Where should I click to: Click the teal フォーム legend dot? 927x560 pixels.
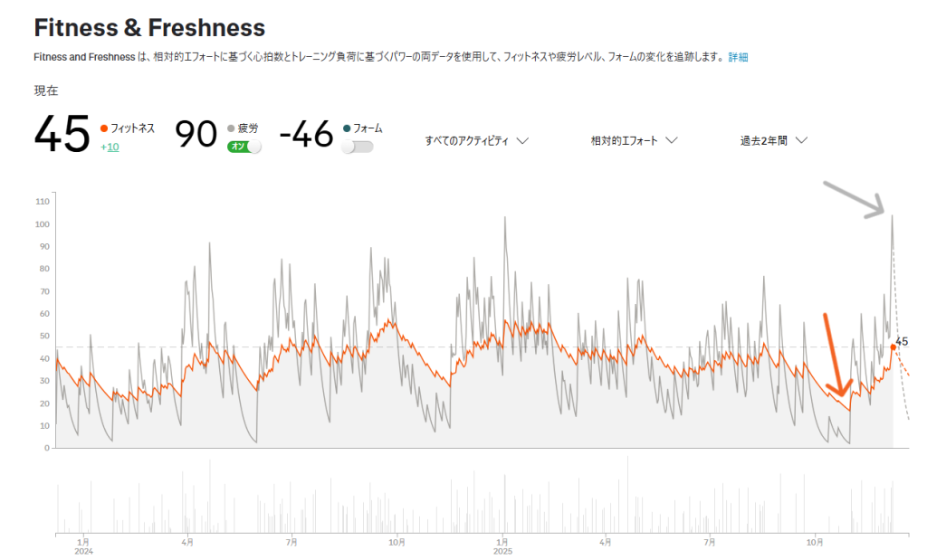347,128
